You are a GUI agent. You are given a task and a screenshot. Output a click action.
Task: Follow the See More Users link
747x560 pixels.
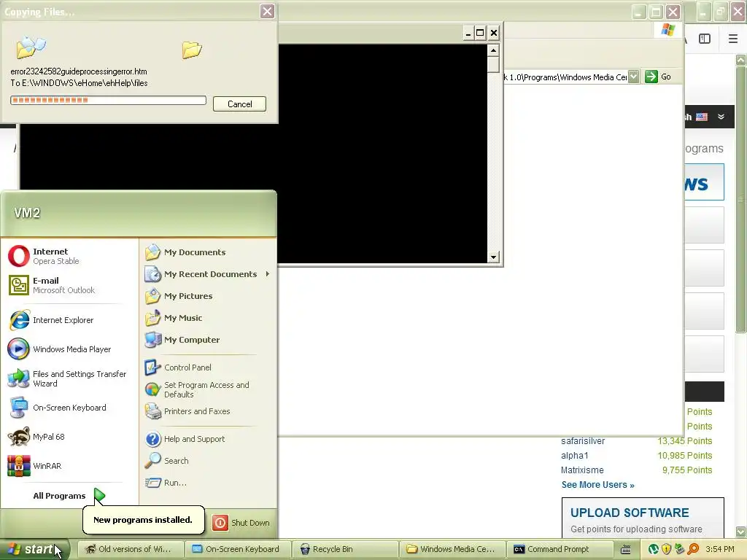tap(598, 485)
